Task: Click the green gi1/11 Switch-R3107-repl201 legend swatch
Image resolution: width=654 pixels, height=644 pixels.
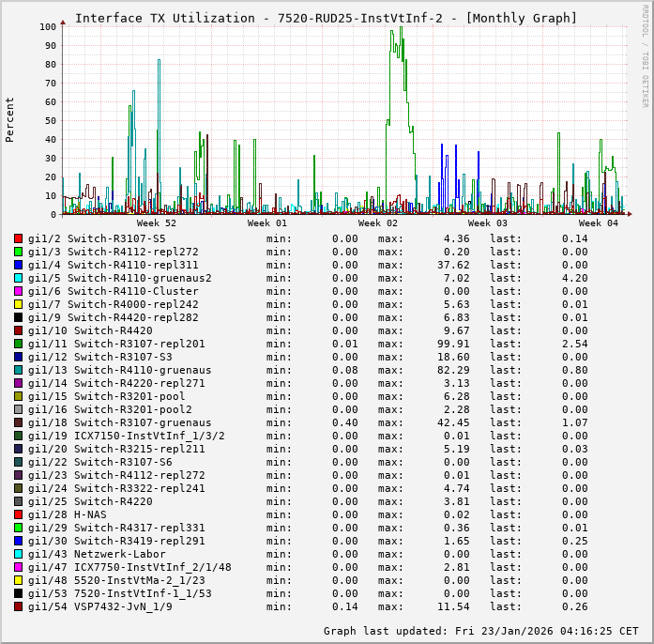Action: [x=18, y=344]
